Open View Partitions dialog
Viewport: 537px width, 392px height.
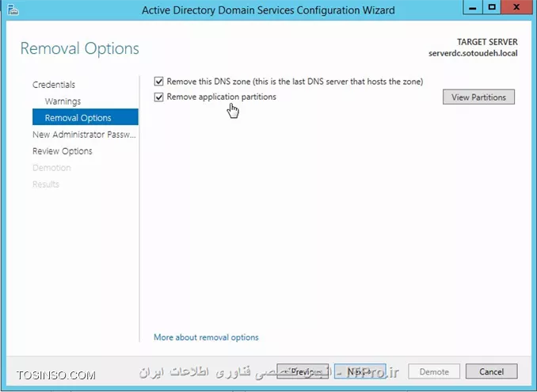click(x=478, y=97)
